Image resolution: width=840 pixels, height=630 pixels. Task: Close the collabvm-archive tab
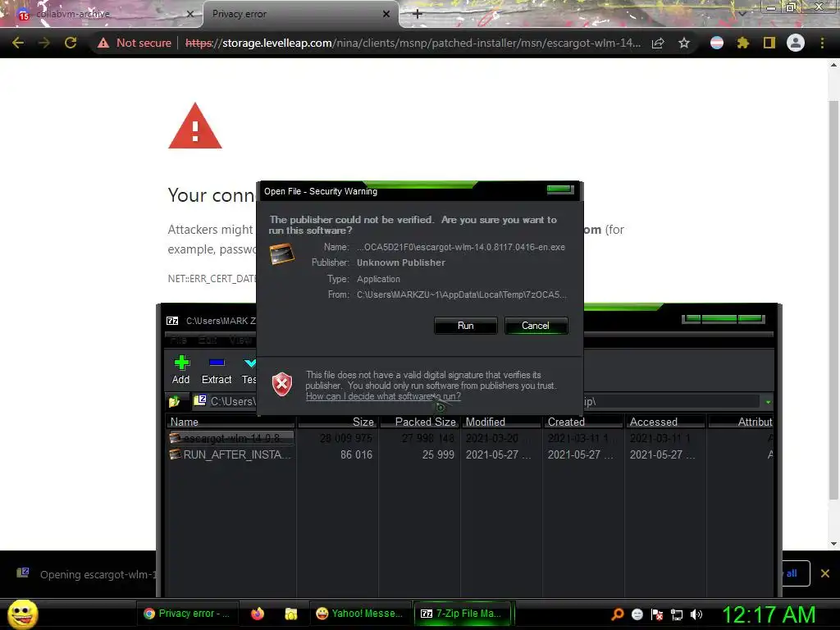tap(189, 14)
